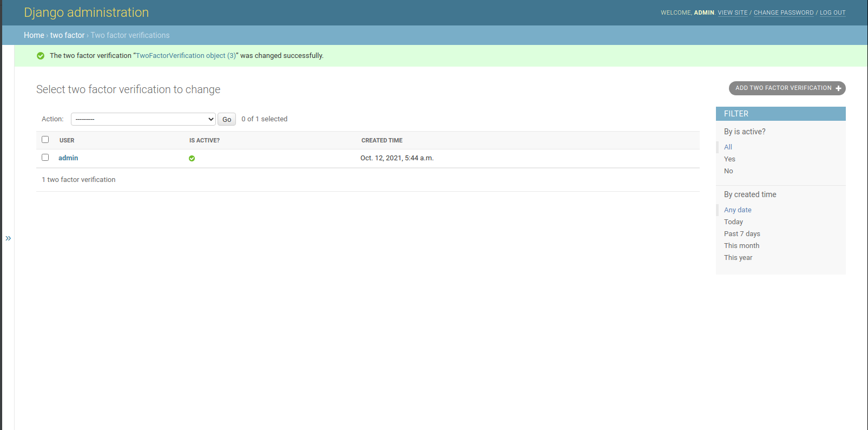Filter is active by No

coord(728,171)
